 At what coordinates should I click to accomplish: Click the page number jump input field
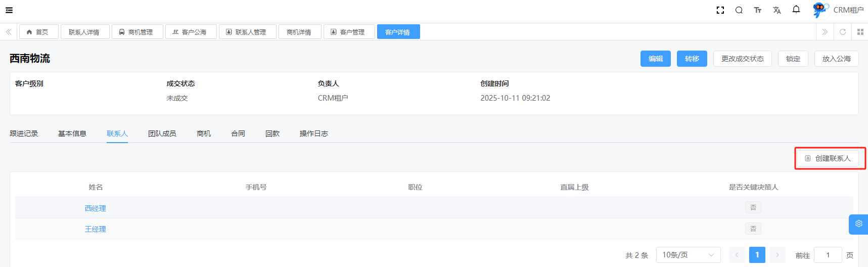(x=828, y=255)
